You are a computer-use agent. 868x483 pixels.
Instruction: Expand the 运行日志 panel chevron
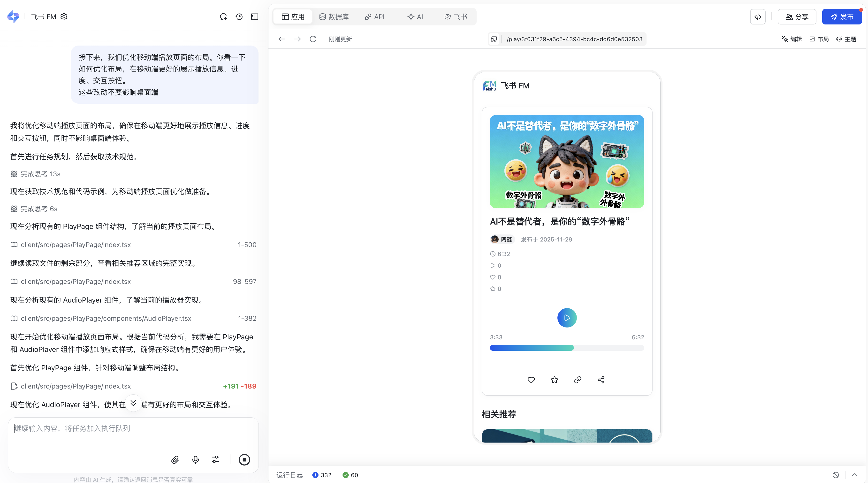click(x=854, y=475)
